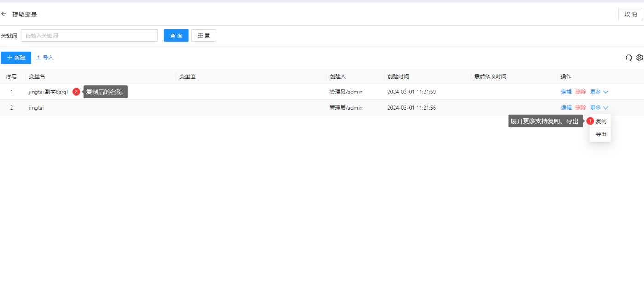Click the 变量名 column header
644x306 pixels.
(37, 76)
